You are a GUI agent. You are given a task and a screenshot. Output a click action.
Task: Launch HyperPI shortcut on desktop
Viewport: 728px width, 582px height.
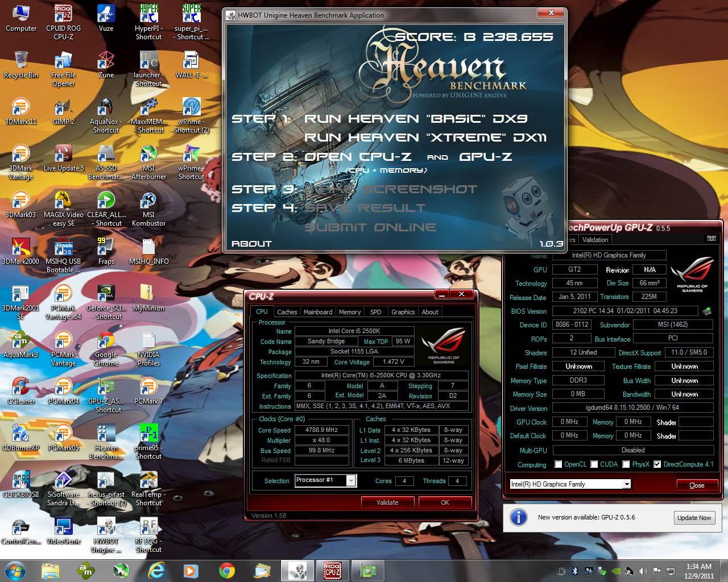(148, 23)
